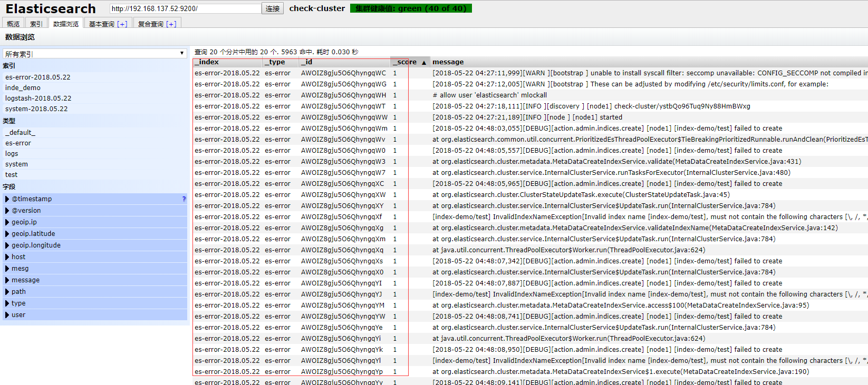Screen dimensions: 868x385
Task: Select the logstash-2018.05.22 index filter
Action: pos(38,98)
